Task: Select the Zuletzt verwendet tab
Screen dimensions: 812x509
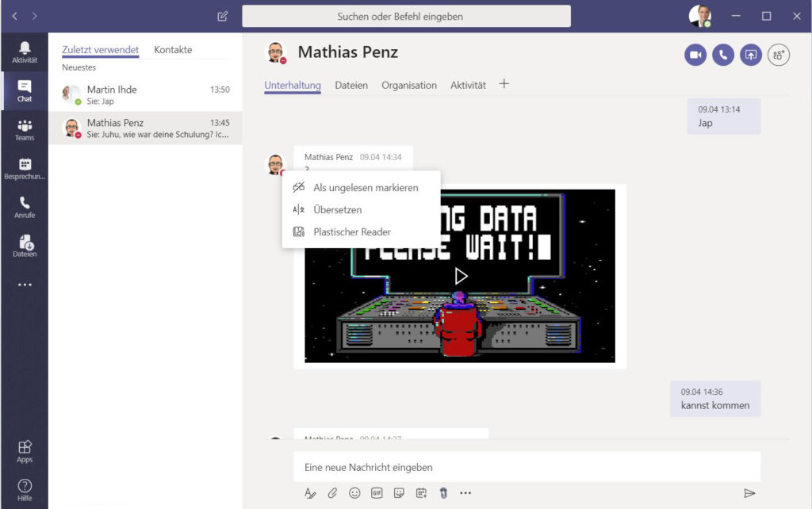Action: coord(101,50)
